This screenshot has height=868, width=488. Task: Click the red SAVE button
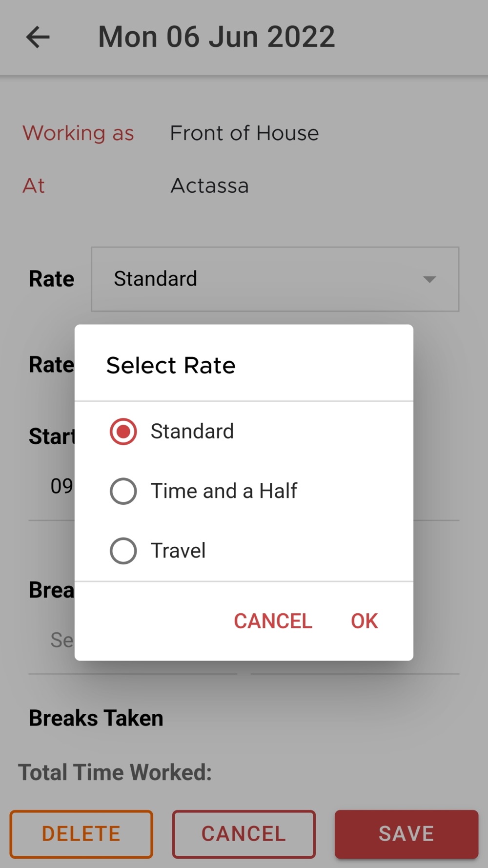click(407, 834)
